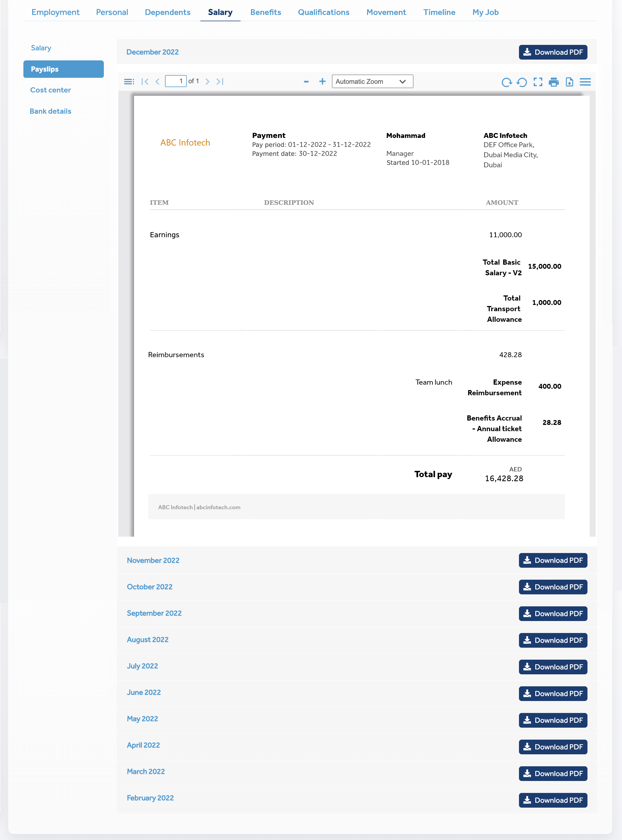Download PDF for July 2022
622x840 pixels.
pyautogui.click(x=553, y=667)
